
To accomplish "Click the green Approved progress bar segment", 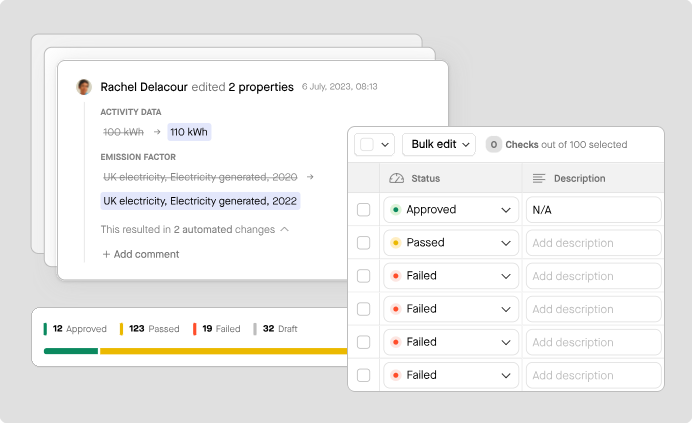I will tap(71, 351).
